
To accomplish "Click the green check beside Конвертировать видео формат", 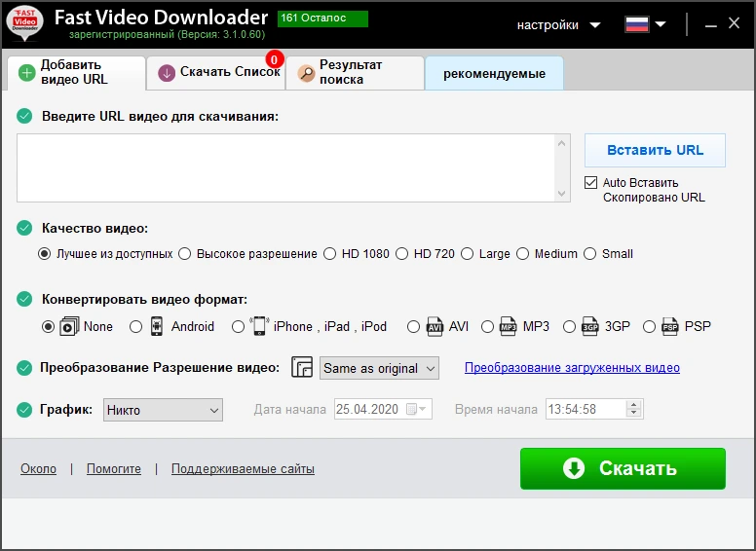I will click(x=24, y=299).
